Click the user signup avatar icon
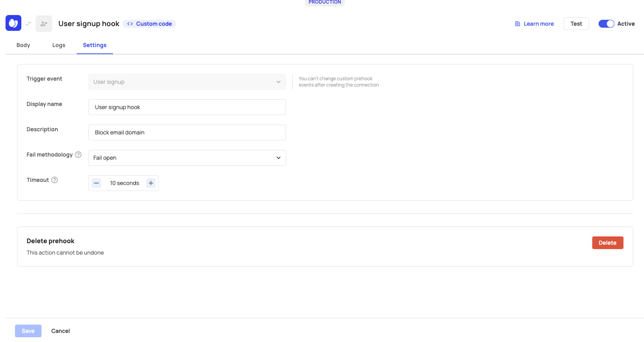Screen dimensions: 644x342 pos(44,24)
